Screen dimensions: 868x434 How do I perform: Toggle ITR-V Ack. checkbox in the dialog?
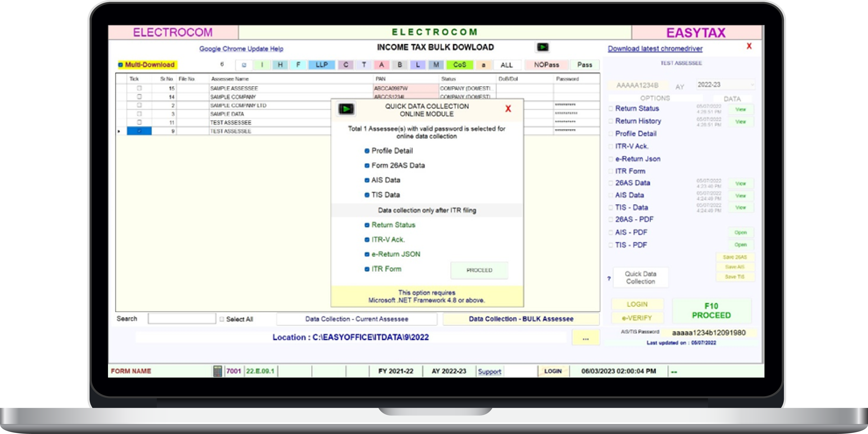pyautogui.click(x=367, y=239)
